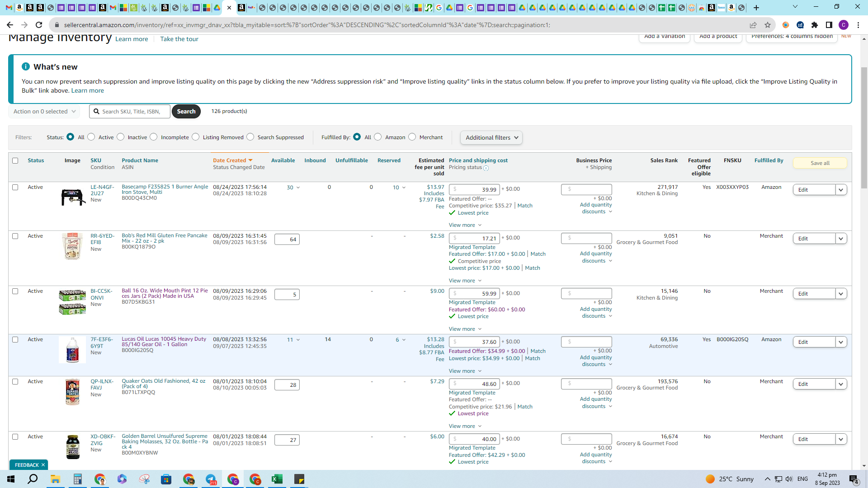Filter status by Active radio button
The width and height of the screenshot is (868, 488).
[x=91, y=137]
